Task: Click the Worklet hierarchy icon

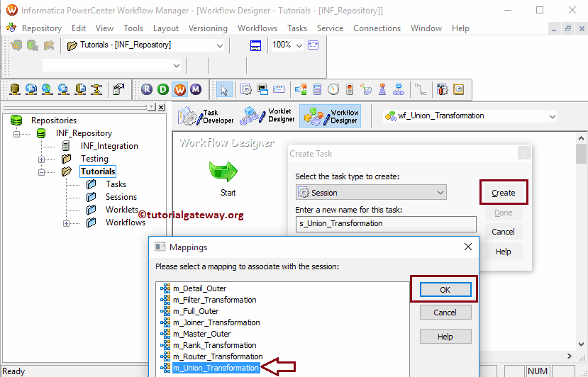Action: [398, 89]
